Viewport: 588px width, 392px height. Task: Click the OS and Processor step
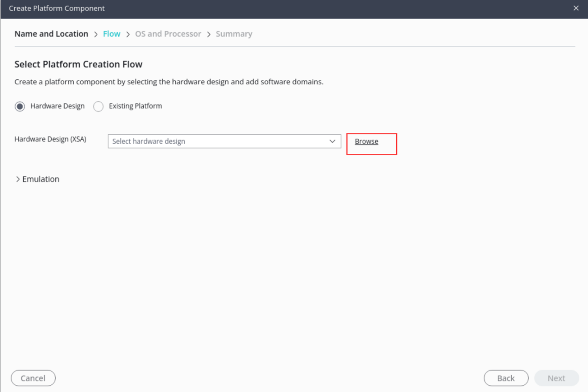[x=168, y=34]
